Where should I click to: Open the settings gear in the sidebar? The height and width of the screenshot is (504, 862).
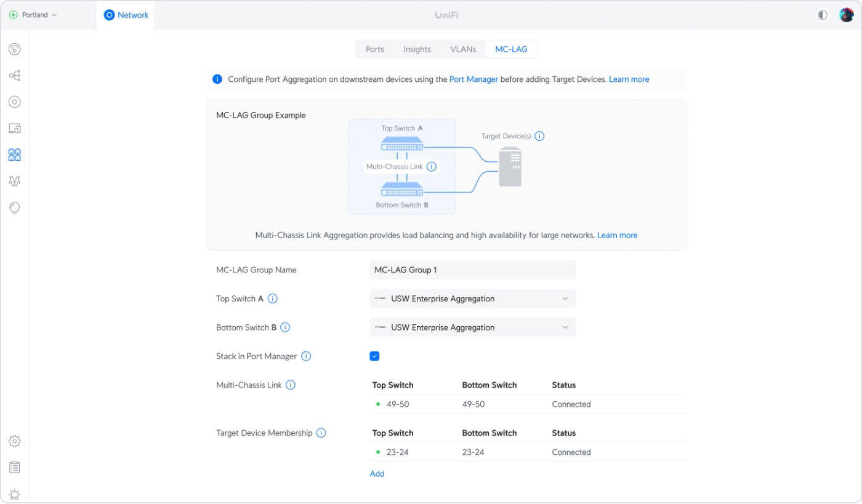point(15,441)
